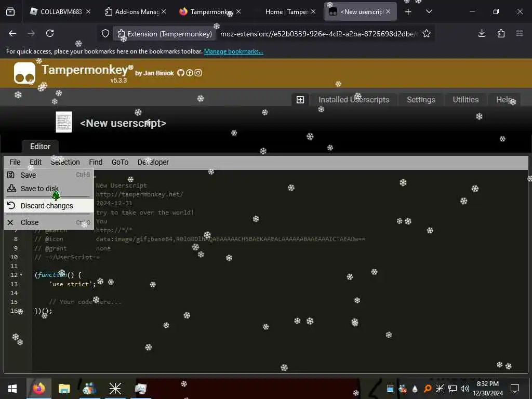Close the New userscript browser tab
The image size is (532, 399).
tap(388, 11)
